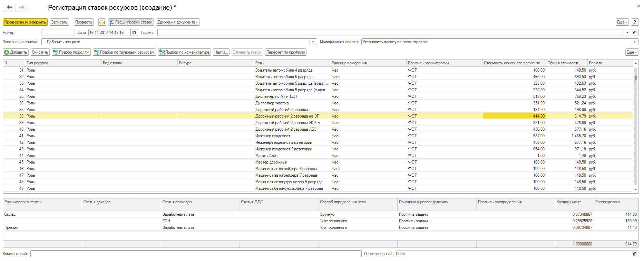Image resolution: width=644 pixels, height=261 pixels.
Task: Focus the 'Комментарий' input field
Action: click(x=196, y=254)
